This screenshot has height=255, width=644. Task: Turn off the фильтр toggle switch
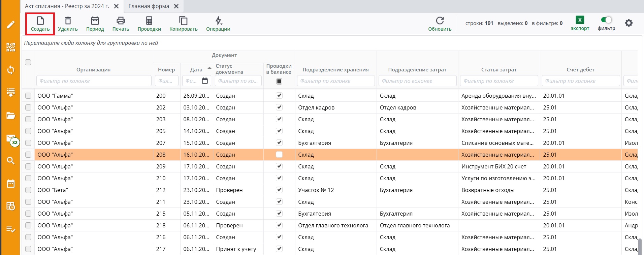(606, 20)
